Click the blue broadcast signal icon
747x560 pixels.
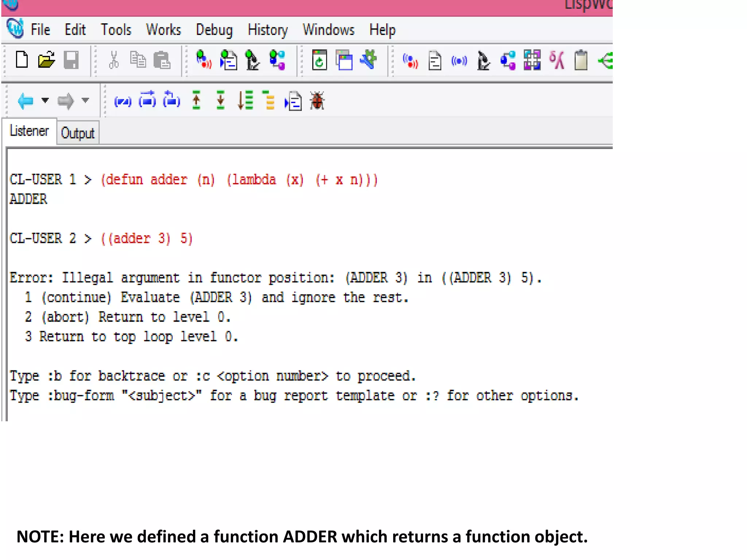pos(459,61)
